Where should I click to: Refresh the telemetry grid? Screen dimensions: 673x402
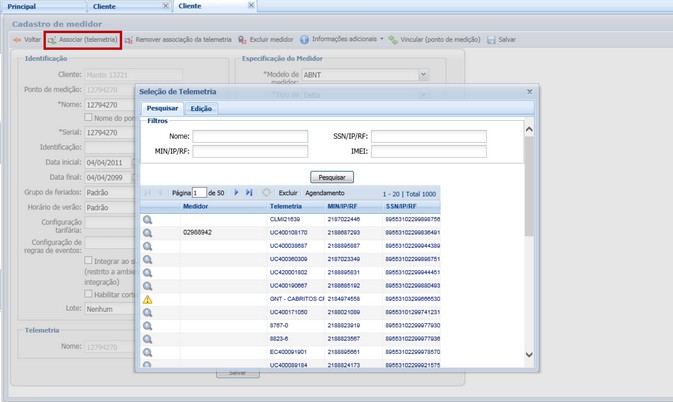point(266,192)
